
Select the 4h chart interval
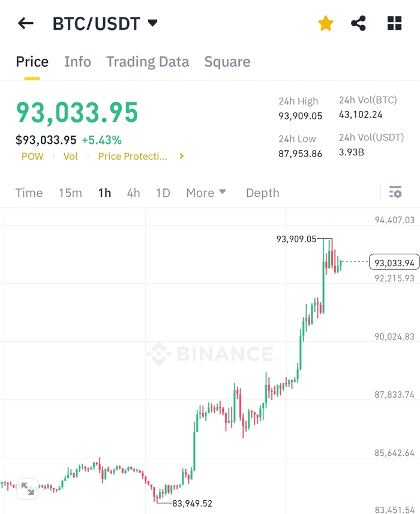click(133, 193)
